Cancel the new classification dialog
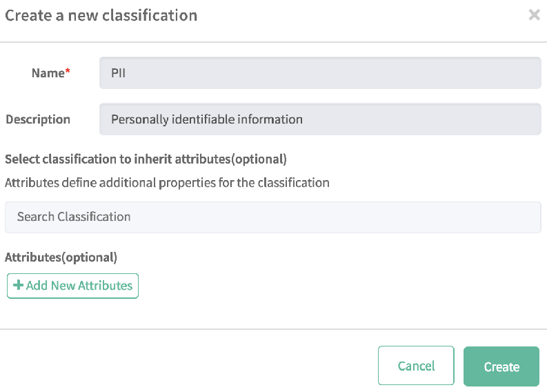The image size is (547, 392). coord(416,366)
